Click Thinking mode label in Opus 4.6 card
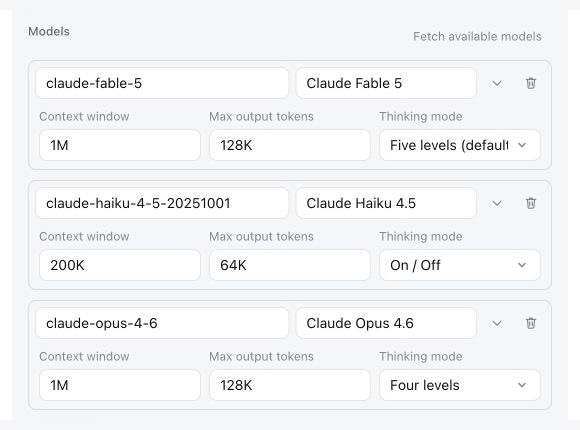The image size is (580, 430). (421, 356)
